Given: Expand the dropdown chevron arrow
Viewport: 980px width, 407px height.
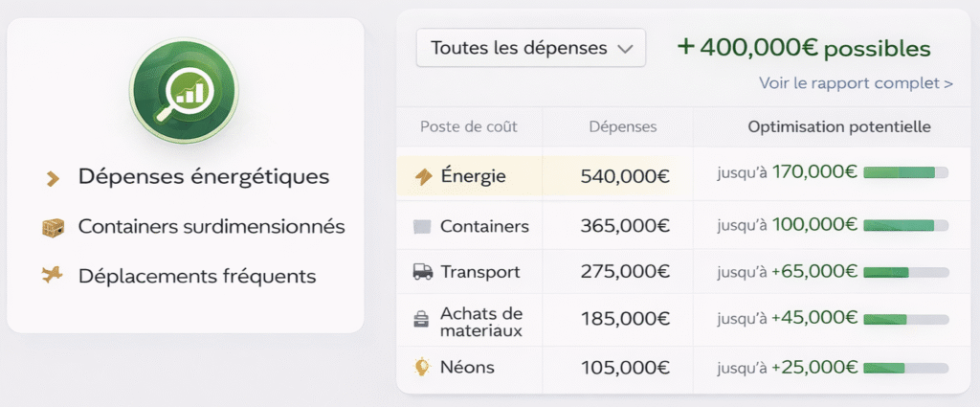Looking at the screenshot, I should pos(626,47).
